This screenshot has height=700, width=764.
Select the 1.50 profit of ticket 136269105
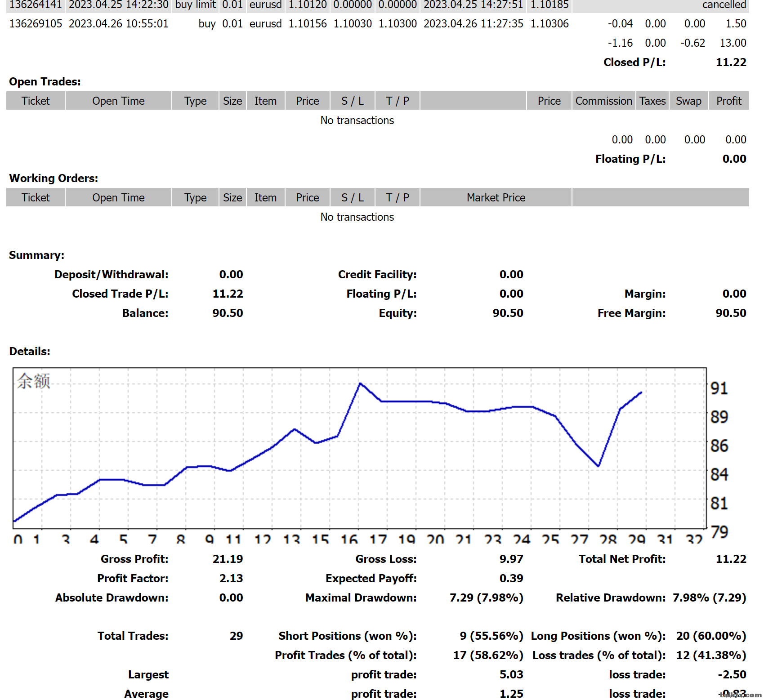tap(736, 24)
